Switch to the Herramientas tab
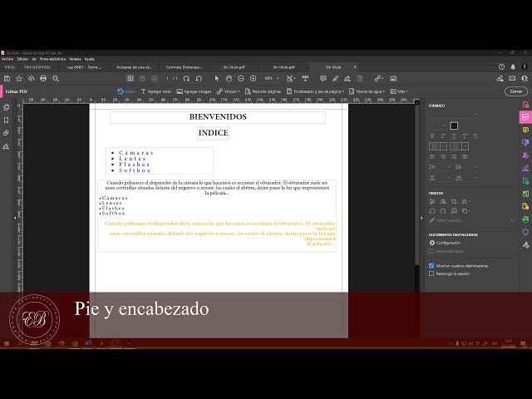Image resolution: width=532 pixels, height=399 pixels. 37,67
